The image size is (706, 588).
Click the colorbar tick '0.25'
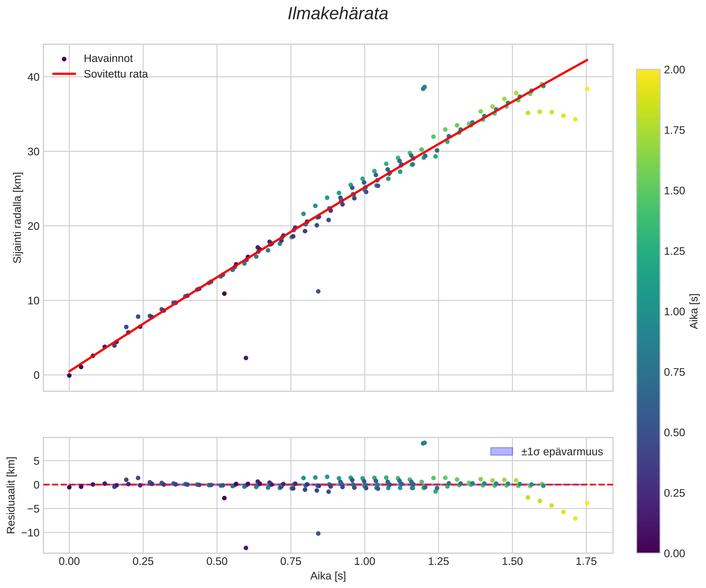pyautogui.click(x=674, y=493)
